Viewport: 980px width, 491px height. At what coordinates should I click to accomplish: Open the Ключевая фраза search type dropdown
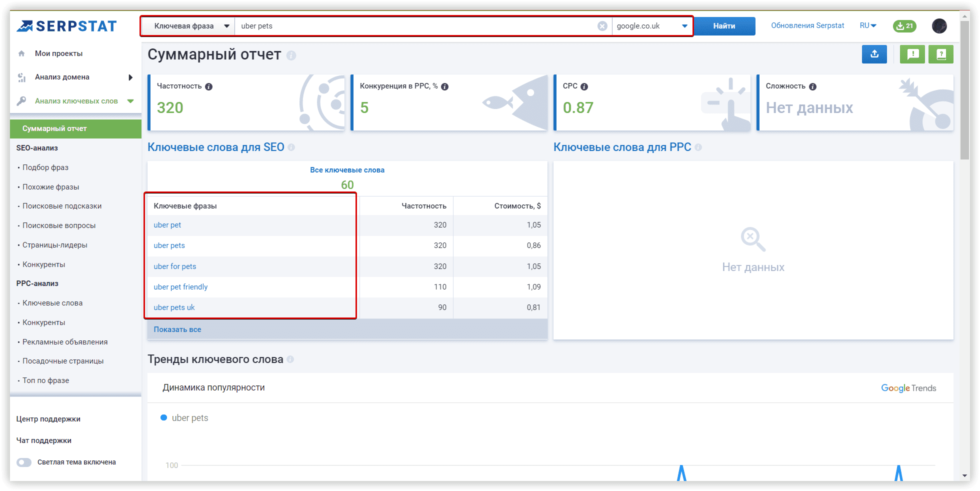tap(188, 26)
